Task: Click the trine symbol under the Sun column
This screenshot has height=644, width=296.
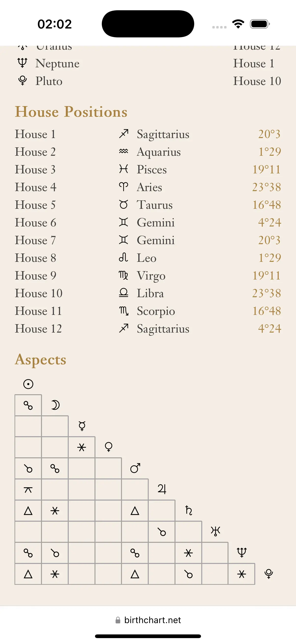Action: click(28, 510)
